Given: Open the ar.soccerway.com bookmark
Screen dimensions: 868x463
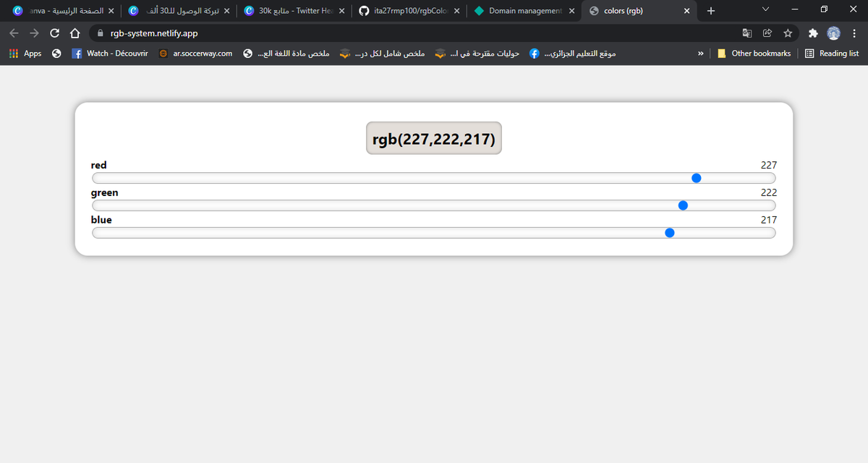Looking at the screenshot, I should point(196,54).
